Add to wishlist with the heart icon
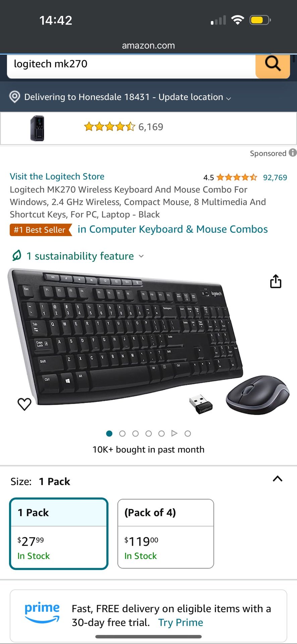Screen dimensions: 297x644 point(24,404)
